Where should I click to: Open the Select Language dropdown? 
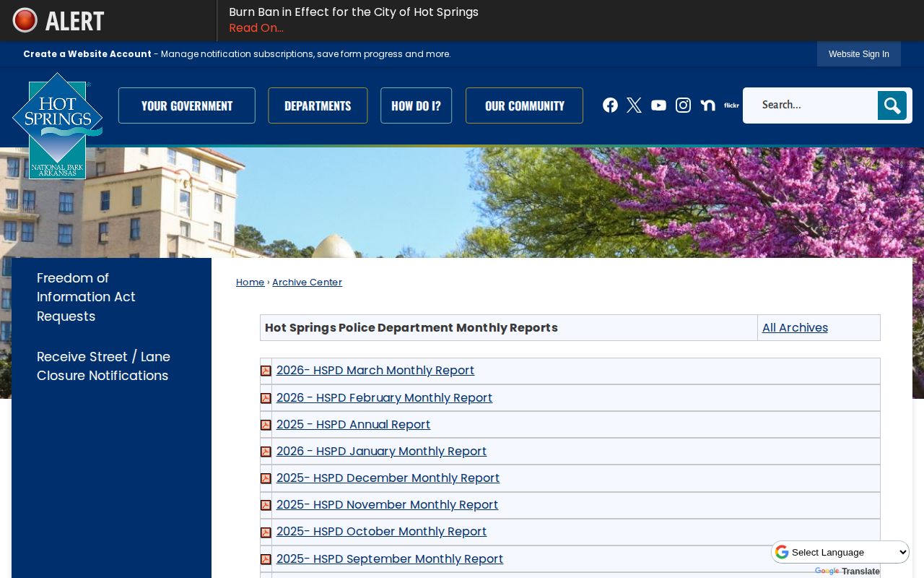pyautogui.click(x=840, y=552)
